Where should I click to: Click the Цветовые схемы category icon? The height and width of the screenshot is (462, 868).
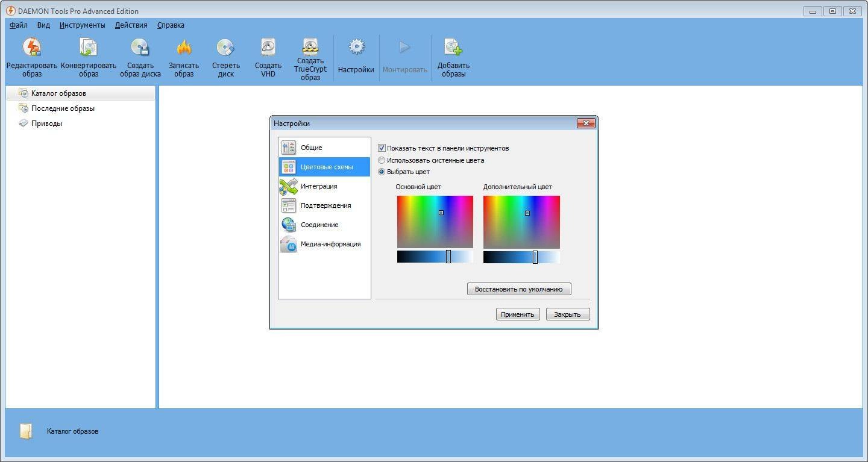click(289, 167)
